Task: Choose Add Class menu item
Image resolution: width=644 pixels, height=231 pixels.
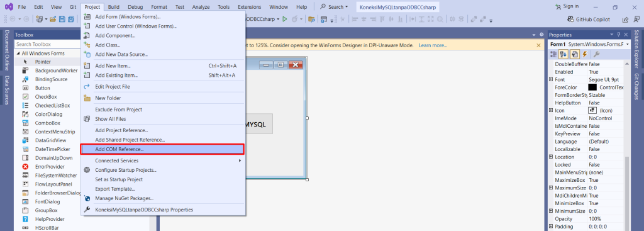Action: click(164, 45)
